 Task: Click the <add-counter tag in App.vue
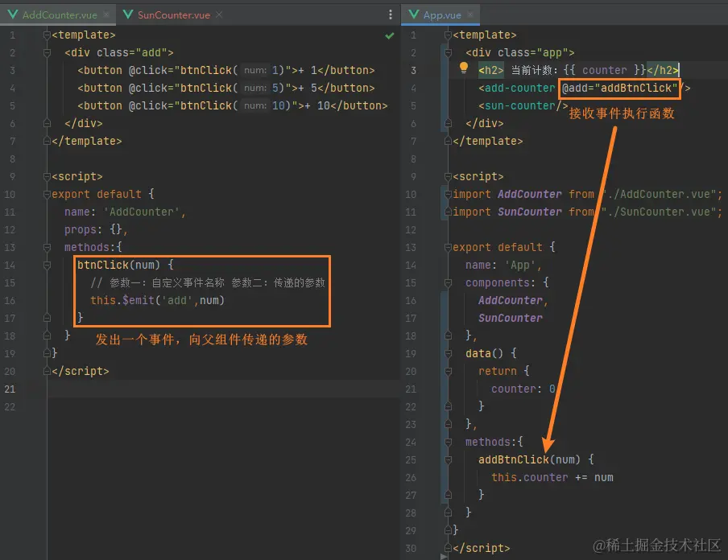[x=517, y=89]
